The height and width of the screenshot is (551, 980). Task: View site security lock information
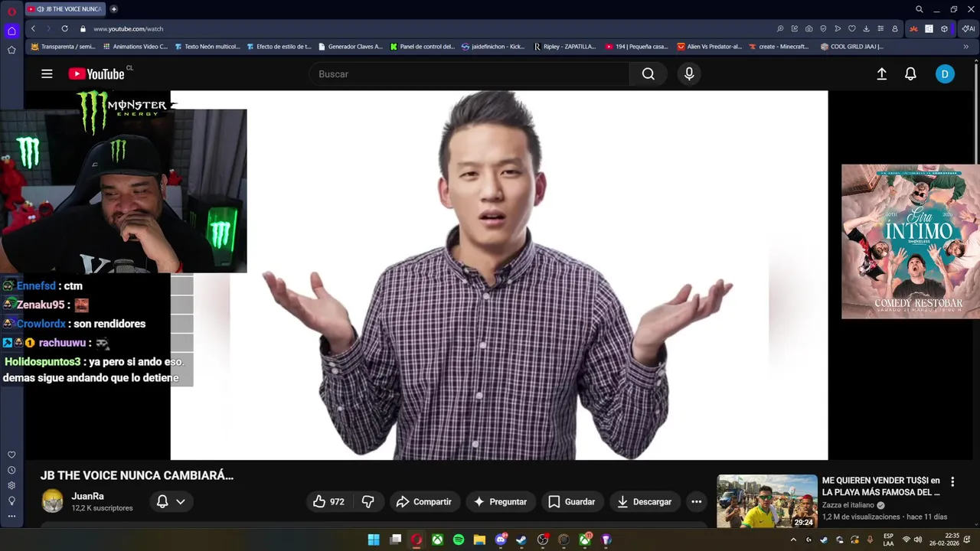(x=83, y=29)
